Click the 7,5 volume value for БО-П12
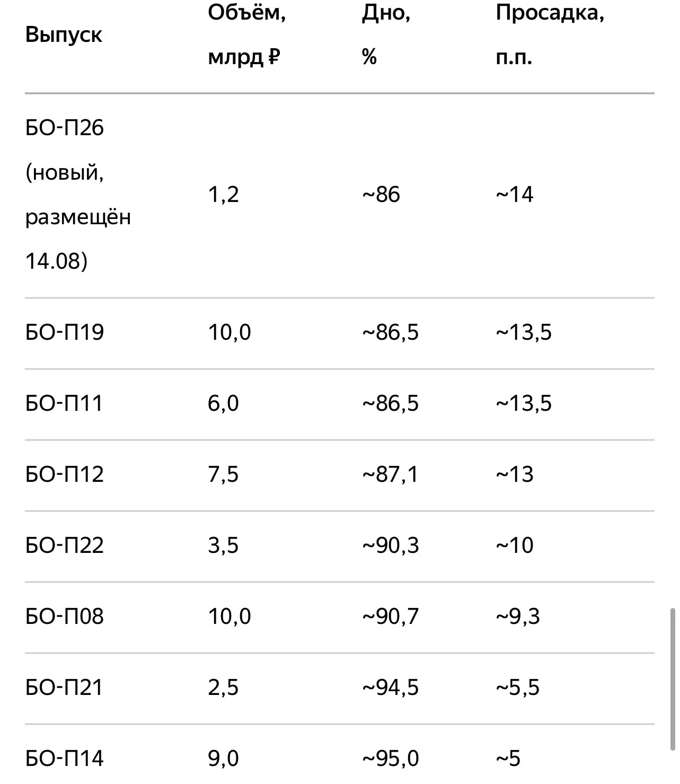Image resolution: width=680 pixels, height=784 pixels. [x=223, y=474]
